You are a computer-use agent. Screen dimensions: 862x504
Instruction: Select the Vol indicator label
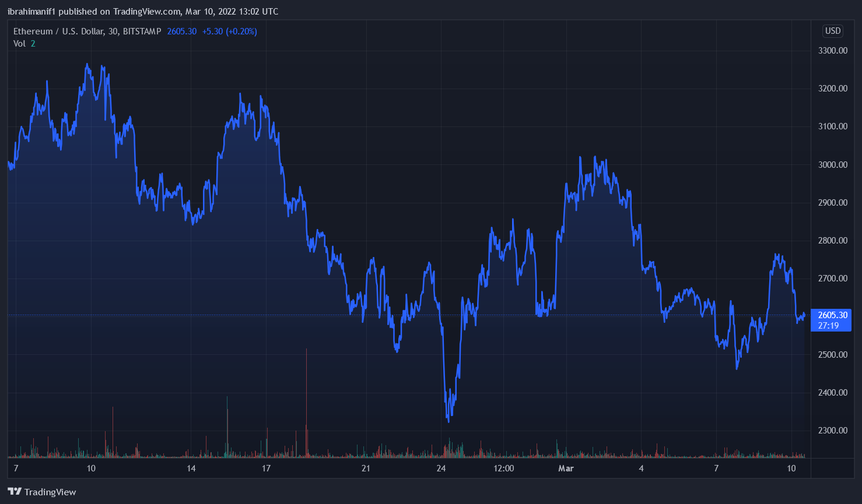tap(20, 44)
